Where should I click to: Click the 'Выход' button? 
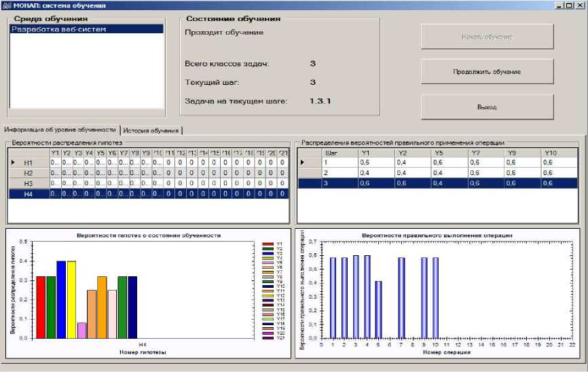pyautogui.click(x=487, y=107)
